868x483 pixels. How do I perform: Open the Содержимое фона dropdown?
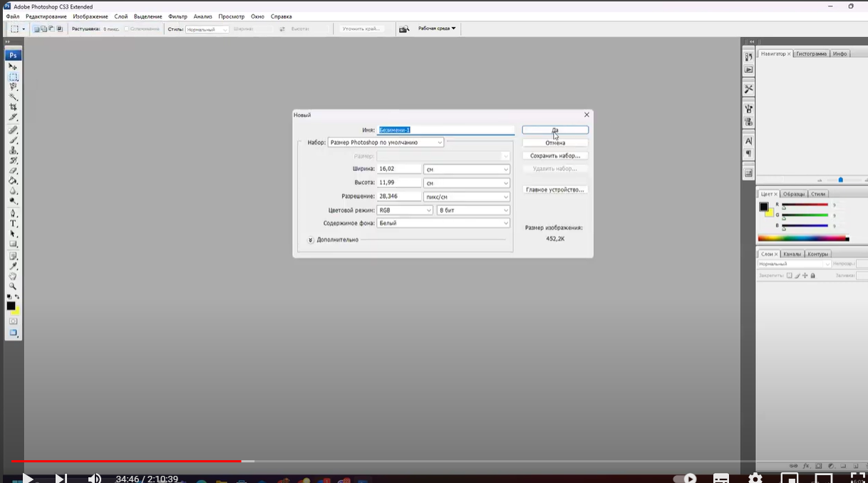click(x=443, y=223)
